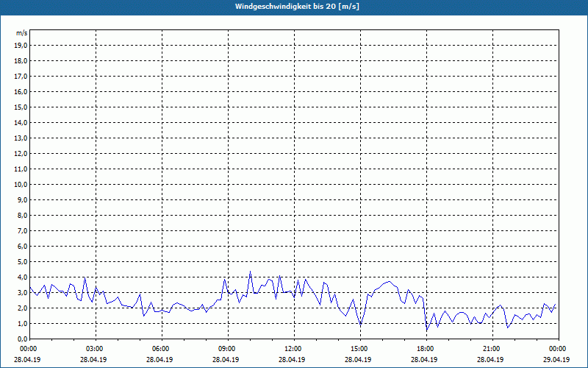Click the '5,0' y-axis label

pos(23,262)
